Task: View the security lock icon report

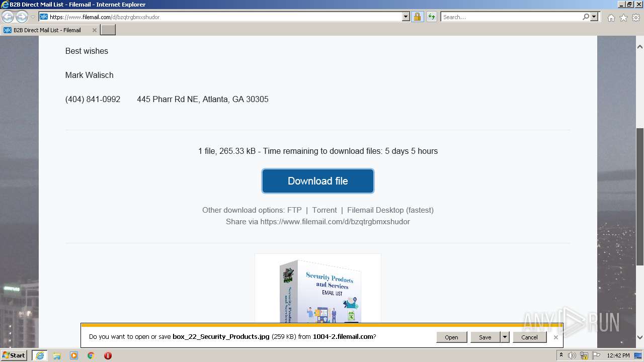Action: click(417, 17)
